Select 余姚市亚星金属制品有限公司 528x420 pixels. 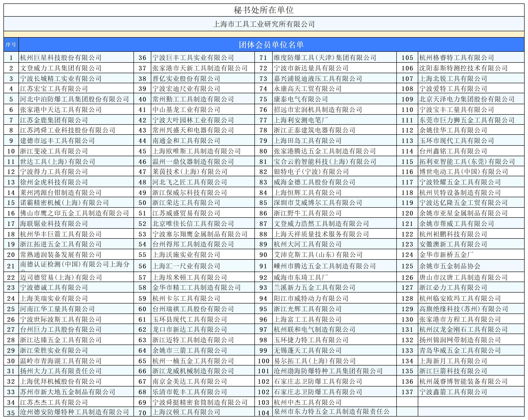464,213
